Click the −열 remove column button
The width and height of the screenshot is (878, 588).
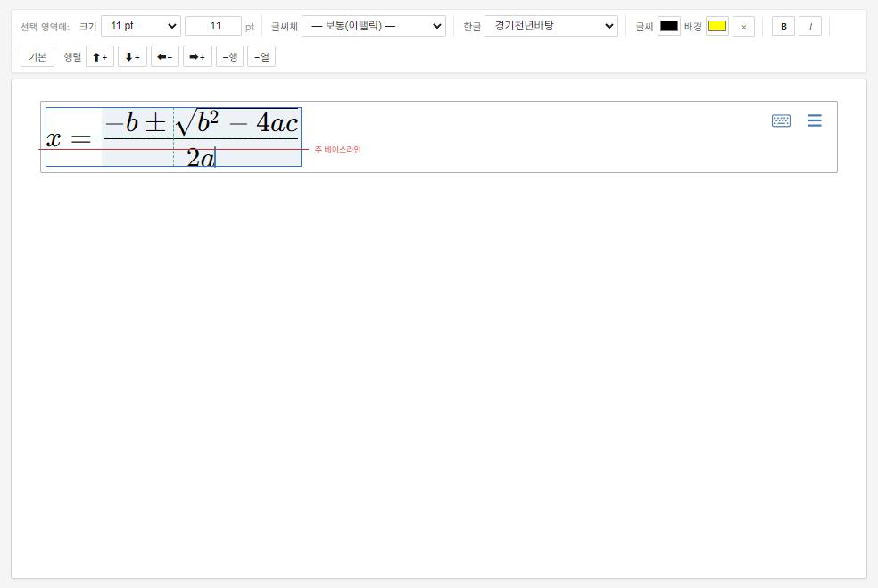click(261, 56)
